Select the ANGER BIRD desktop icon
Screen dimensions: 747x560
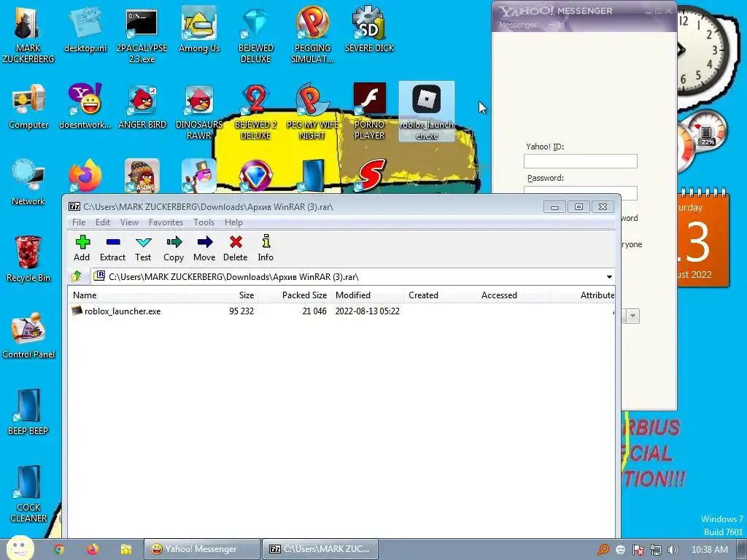(x=142, y=106)
